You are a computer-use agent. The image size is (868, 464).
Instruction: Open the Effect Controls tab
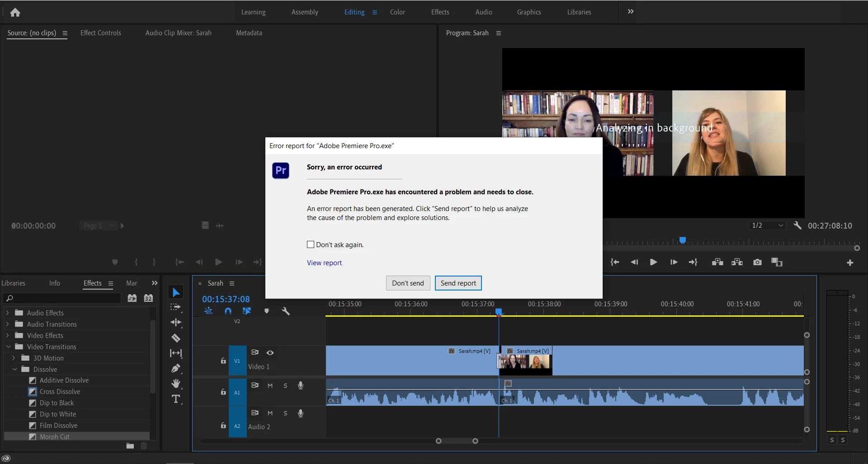click(x=101, y=33)
